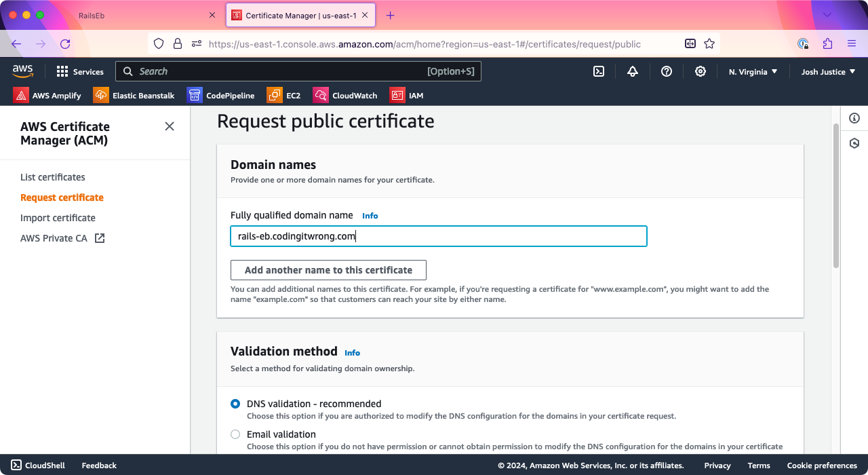Open AWS Amplify shortcut
The image size is (868, 475).
47,95
